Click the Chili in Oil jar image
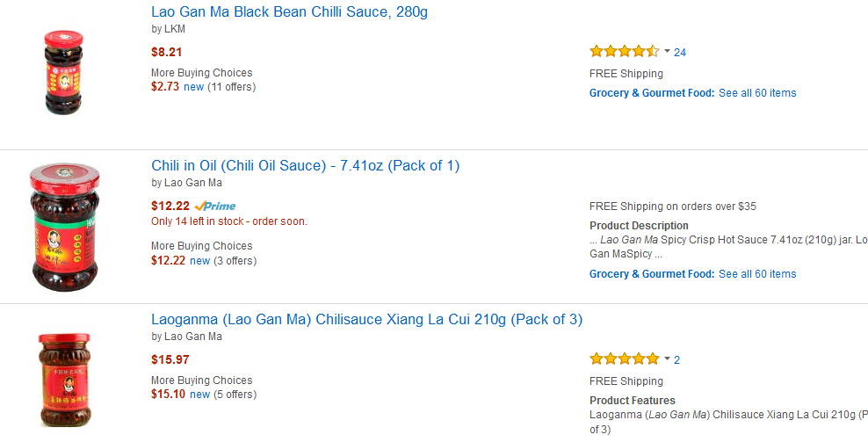The height and width of the screenshot is (442, 868). pos(65,227)
